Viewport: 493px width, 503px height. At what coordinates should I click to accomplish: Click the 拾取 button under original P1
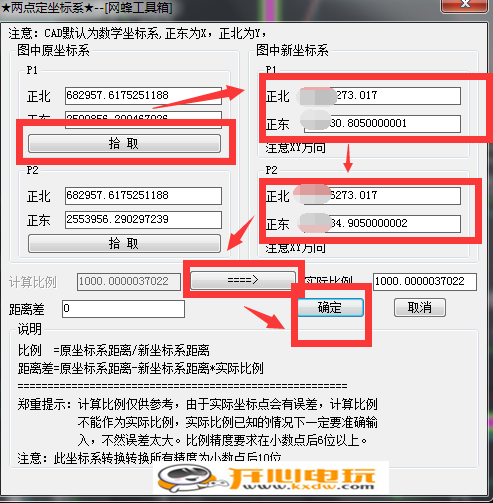tap(124, 144)
